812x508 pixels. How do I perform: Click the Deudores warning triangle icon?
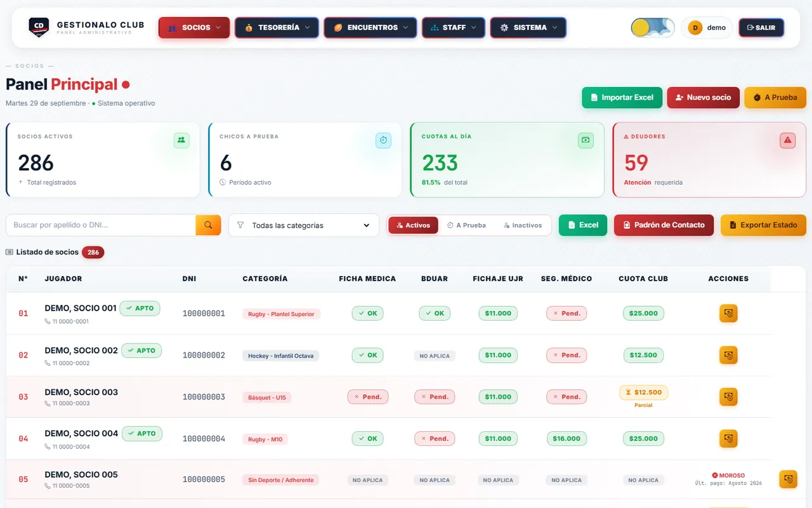pos(788,140)
